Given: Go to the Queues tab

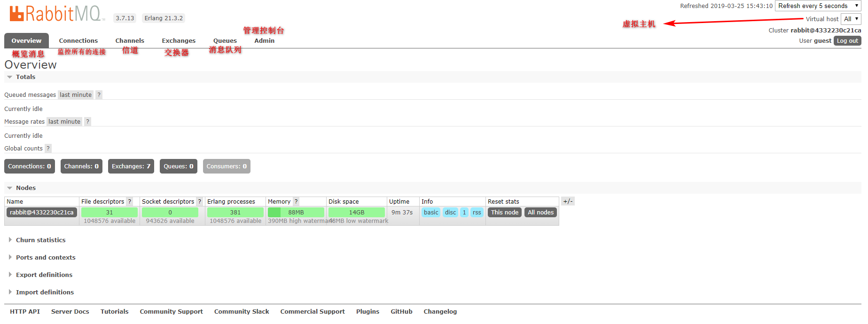Looking at the screenshot, I should (x=225, y=41).
